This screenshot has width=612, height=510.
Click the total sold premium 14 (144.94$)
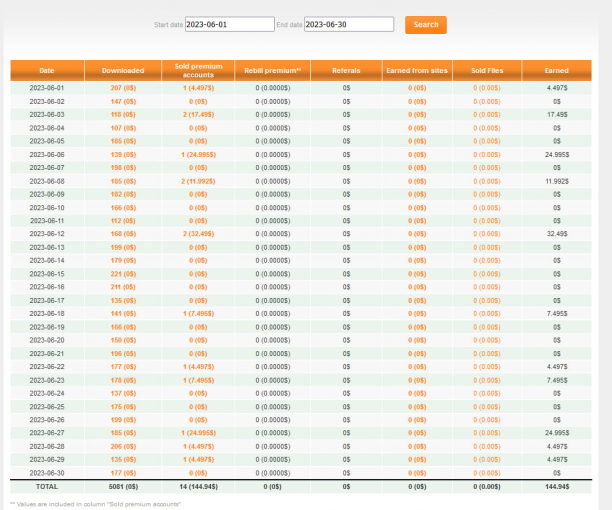[199, 487]
